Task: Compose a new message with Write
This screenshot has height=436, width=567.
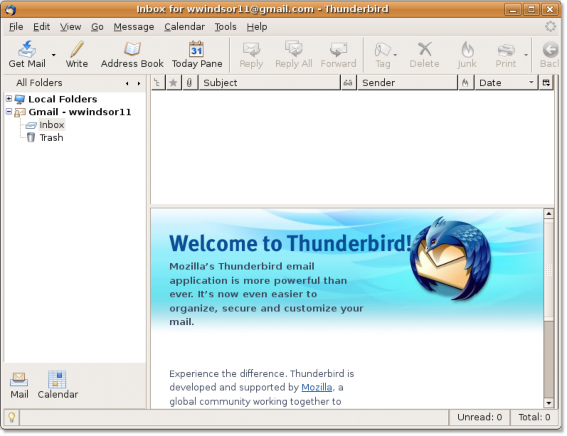Action: tap(77, 54)
